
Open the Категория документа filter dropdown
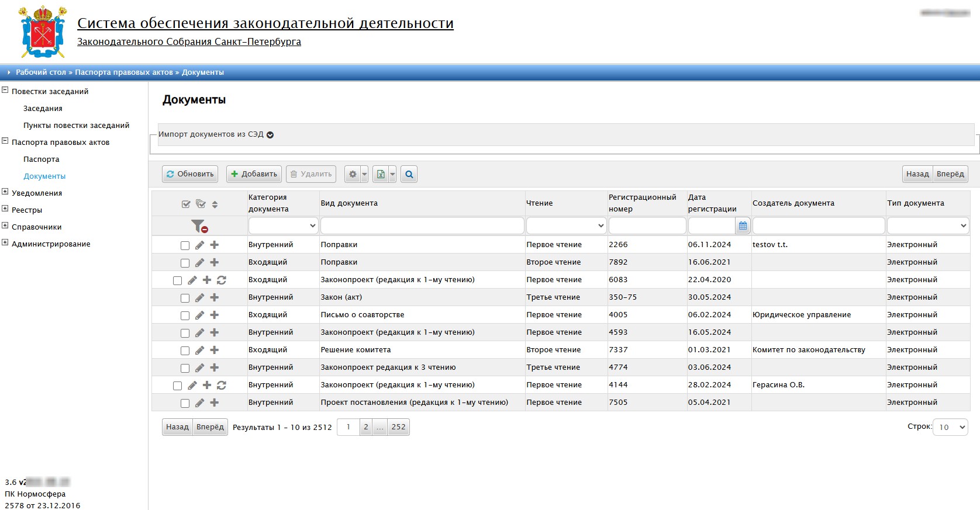click(283, 225)
